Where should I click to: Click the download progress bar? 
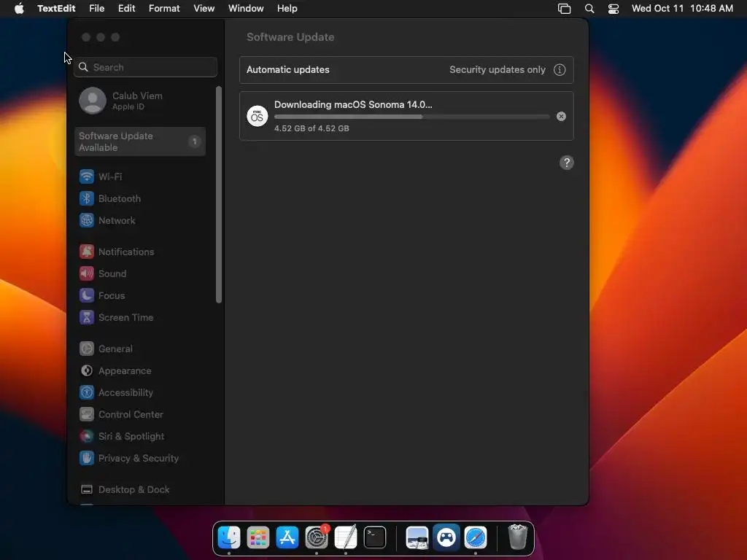[412, 117]
